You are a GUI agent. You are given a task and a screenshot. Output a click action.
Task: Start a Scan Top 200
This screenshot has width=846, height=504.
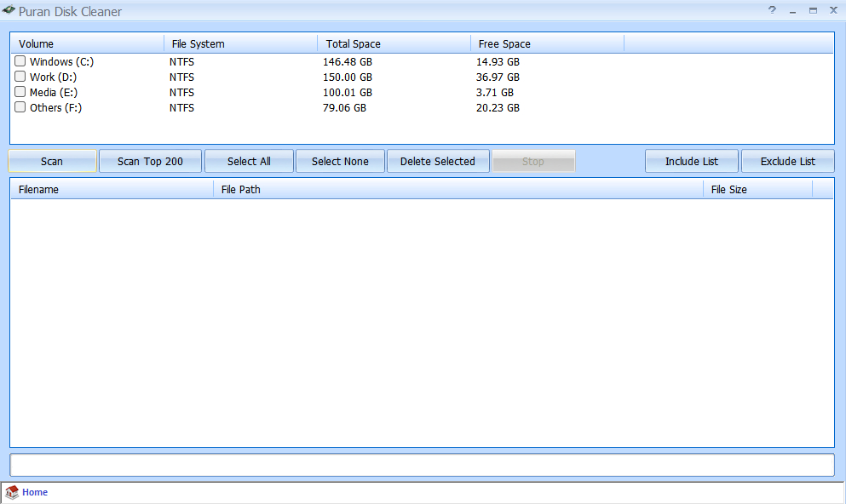pos(150,161)
